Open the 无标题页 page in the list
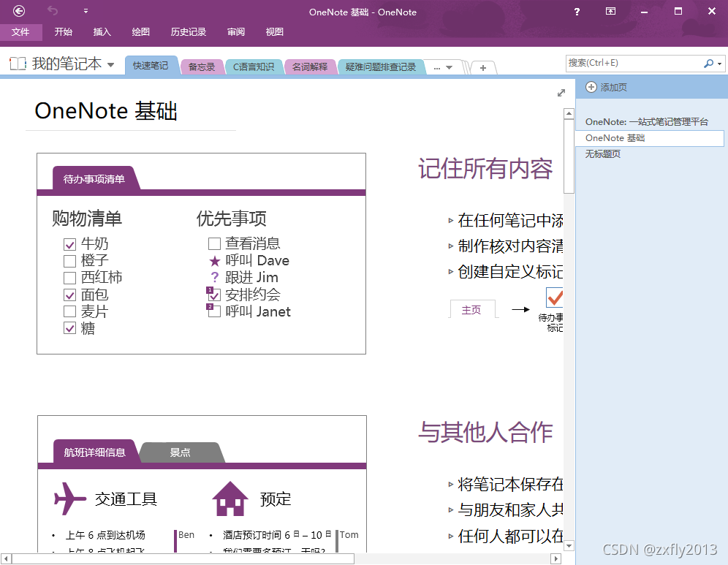The height and width of the screenshot is (565, 728). coord(603,154)
